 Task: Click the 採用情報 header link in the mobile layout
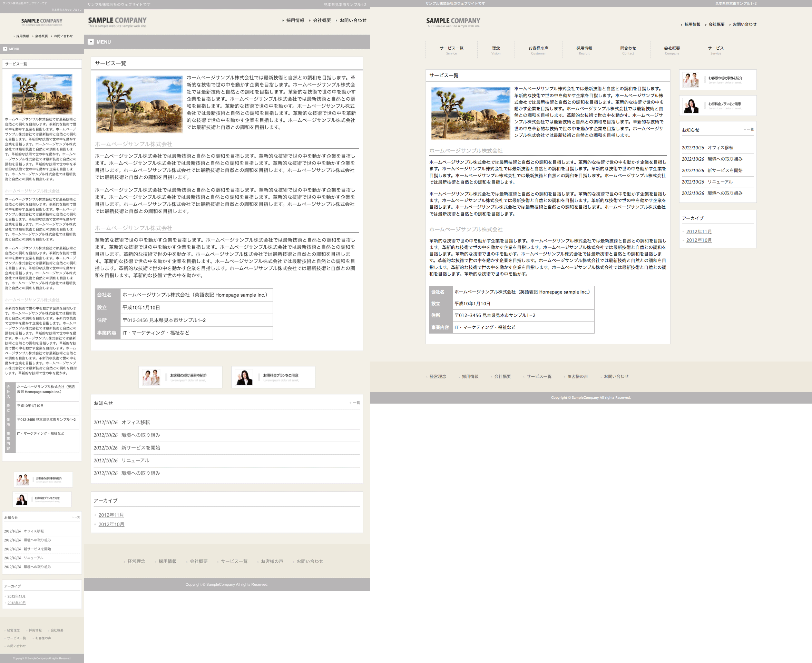(22, 36)
